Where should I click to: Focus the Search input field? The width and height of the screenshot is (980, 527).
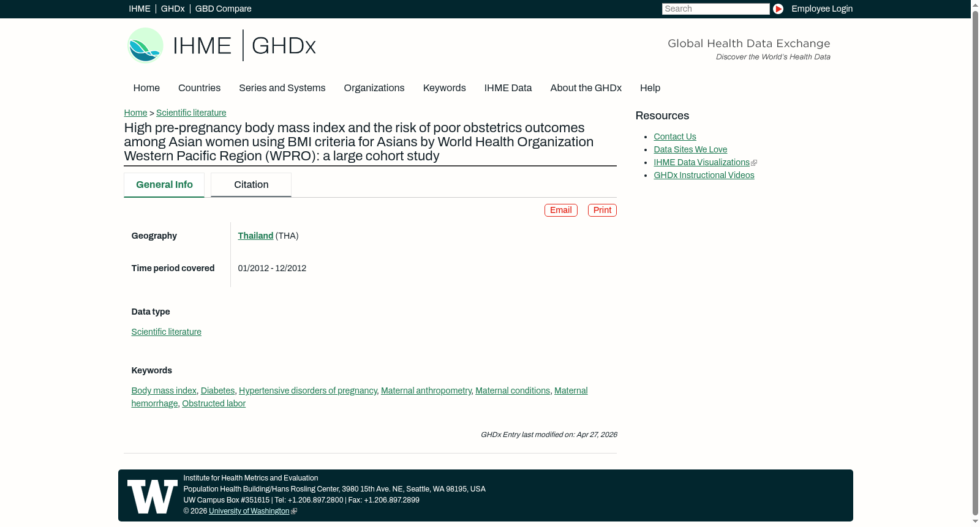click(715, 9)
